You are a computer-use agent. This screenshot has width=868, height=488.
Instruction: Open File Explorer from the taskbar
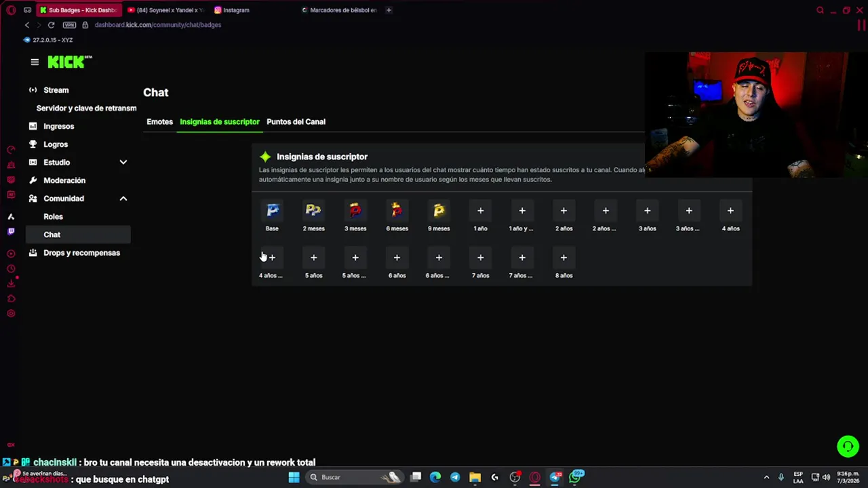pyautogui.click(x=475, y=477)
